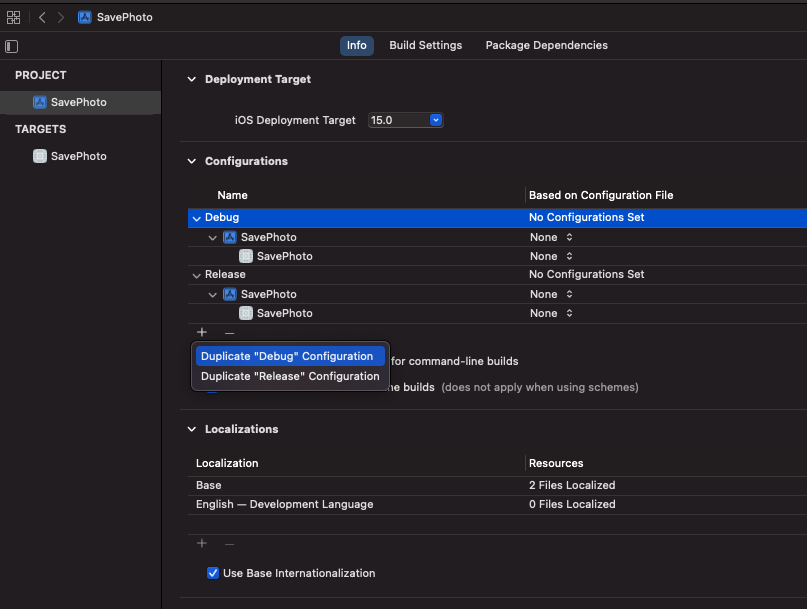This screenshot has width=807, height=609.
Task: Go back with the left arrow
Action: point(42,18)
